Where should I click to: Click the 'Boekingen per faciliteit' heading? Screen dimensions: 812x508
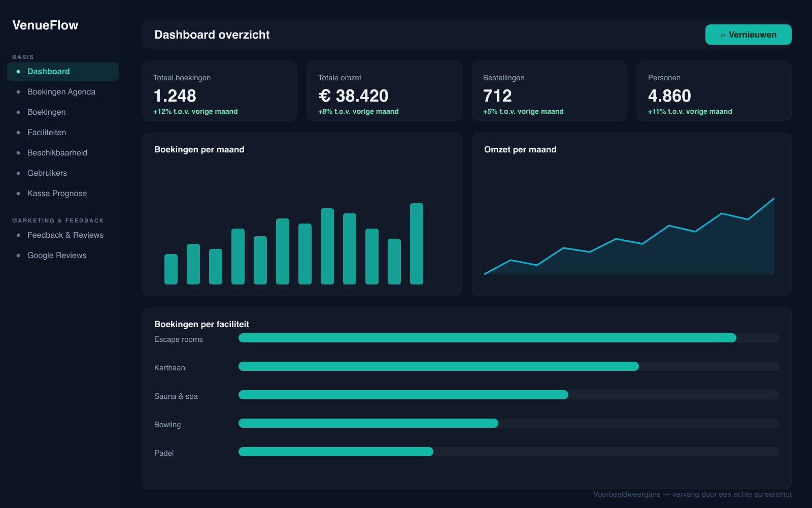click(201, 324)
